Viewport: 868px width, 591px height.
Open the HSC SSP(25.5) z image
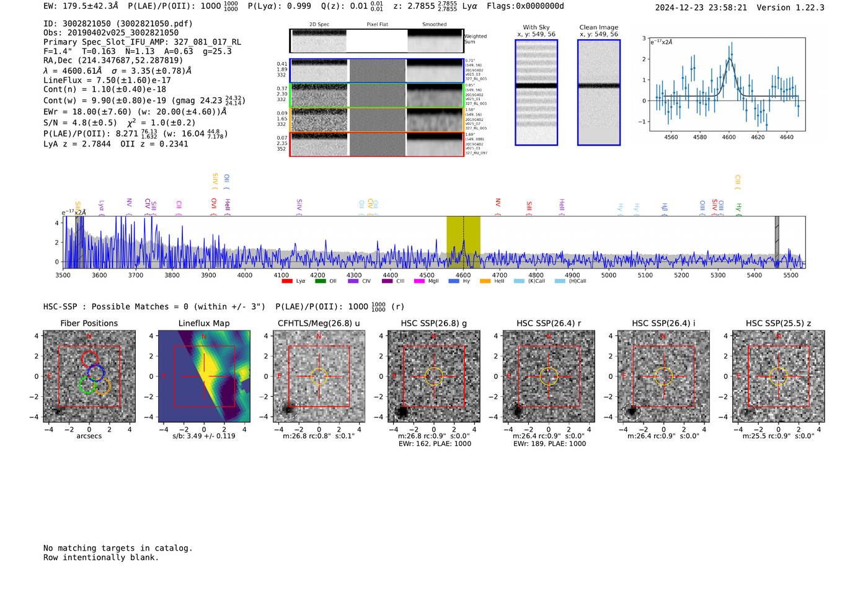click(x=779, y=376)
